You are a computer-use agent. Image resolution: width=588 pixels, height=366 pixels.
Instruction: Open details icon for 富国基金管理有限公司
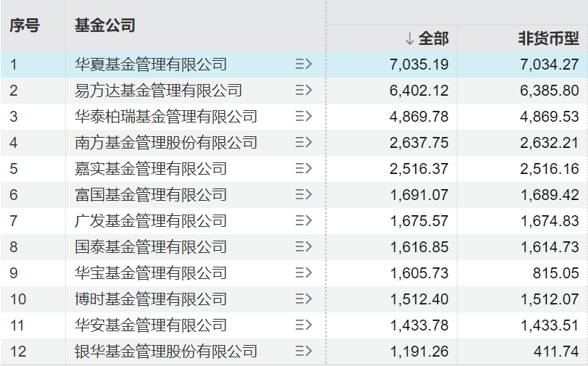[x=303, y=195]
